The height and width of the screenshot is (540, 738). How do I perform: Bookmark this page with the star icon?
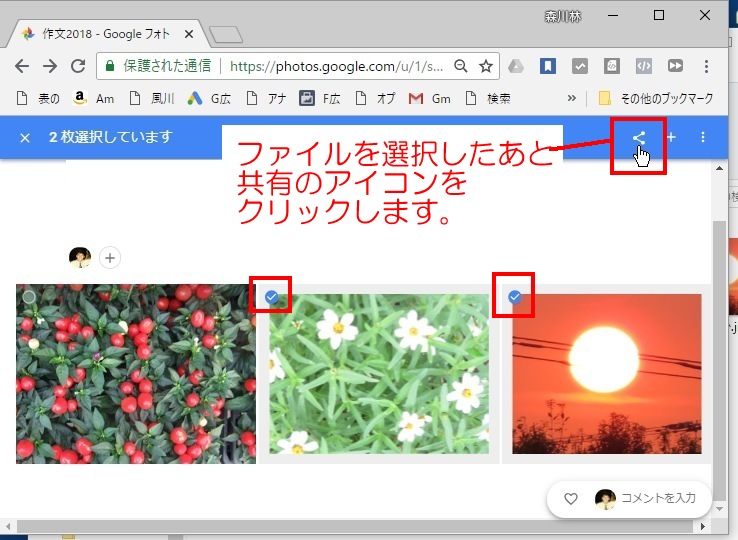(x=486, y=66)
